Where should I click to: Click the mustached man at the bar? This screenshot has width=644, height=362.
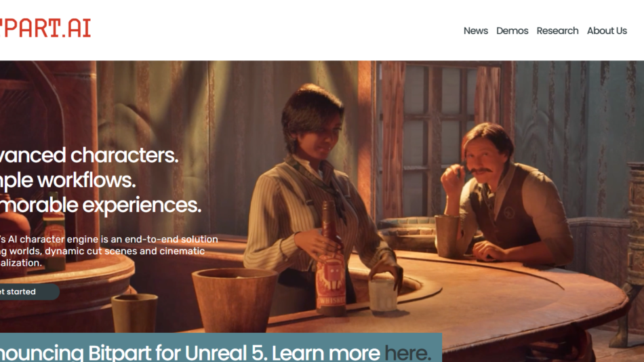point(507,193)
